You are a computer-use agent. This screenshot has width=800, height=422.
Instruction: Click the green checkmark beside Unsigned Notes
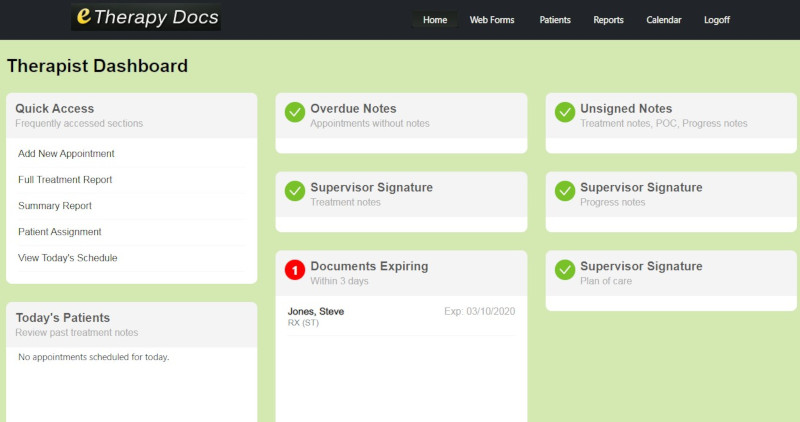(564, 113)
